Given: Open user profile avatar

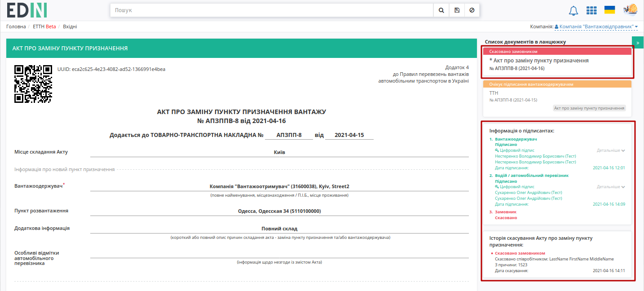Looking at the screenshot, I should 630,10.
